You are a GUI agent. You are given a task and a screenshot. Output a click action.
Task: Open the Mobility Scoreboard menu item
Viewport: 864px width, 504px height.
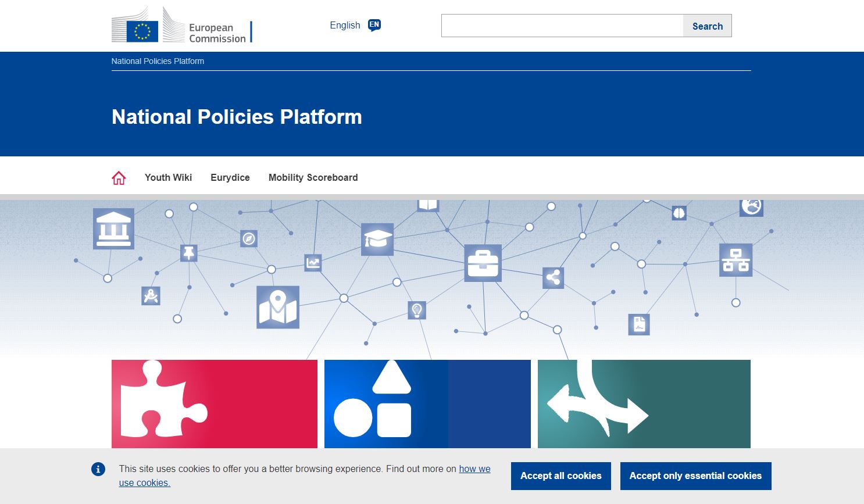tap(313, 178)
